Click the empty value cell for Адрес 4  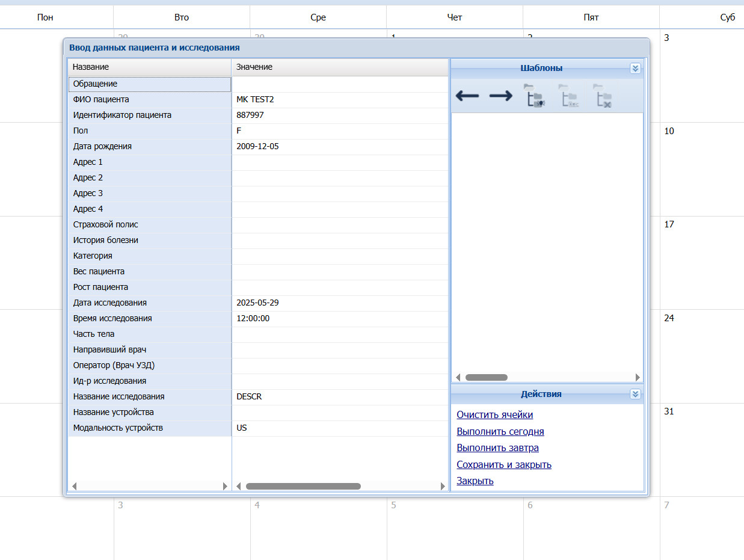point(340,209)
